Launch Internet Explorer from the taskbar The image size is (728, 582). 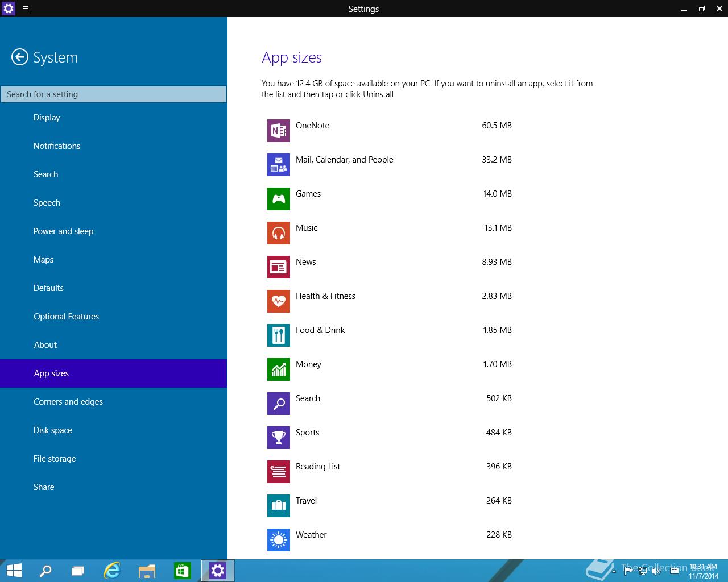click(x=112, y=571)
